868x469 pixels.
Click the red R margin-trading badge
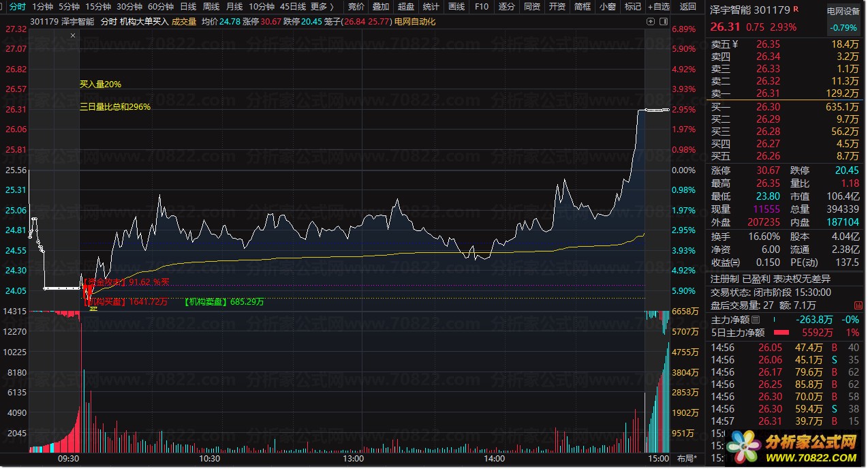(797, 9)
